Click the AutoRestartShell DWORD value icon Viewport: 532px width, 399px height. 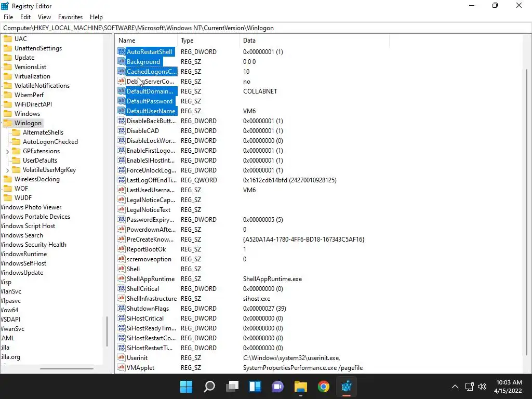pos(121,51)
